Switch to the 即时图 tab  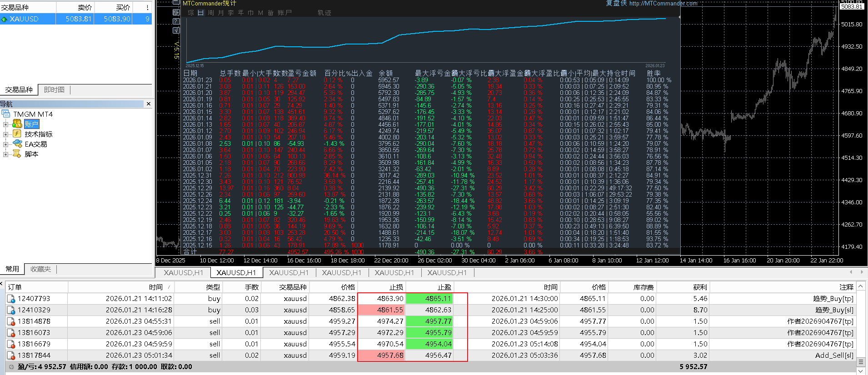click(x=54, y=90)
